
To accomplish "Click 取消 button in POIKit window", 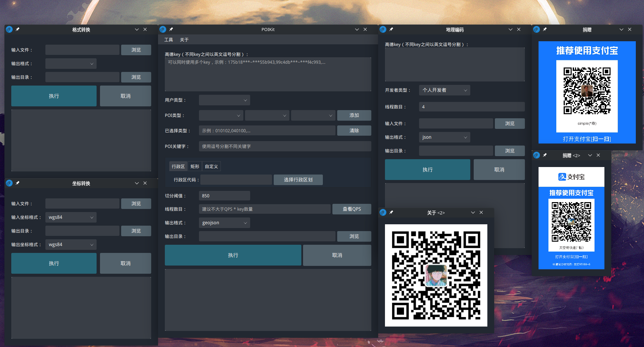I will point(337,255).
